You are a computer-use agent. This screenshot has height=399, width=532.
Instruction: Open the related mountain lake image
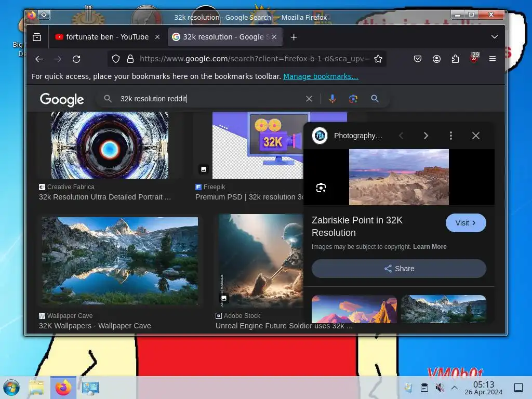(x=444, y=309)
